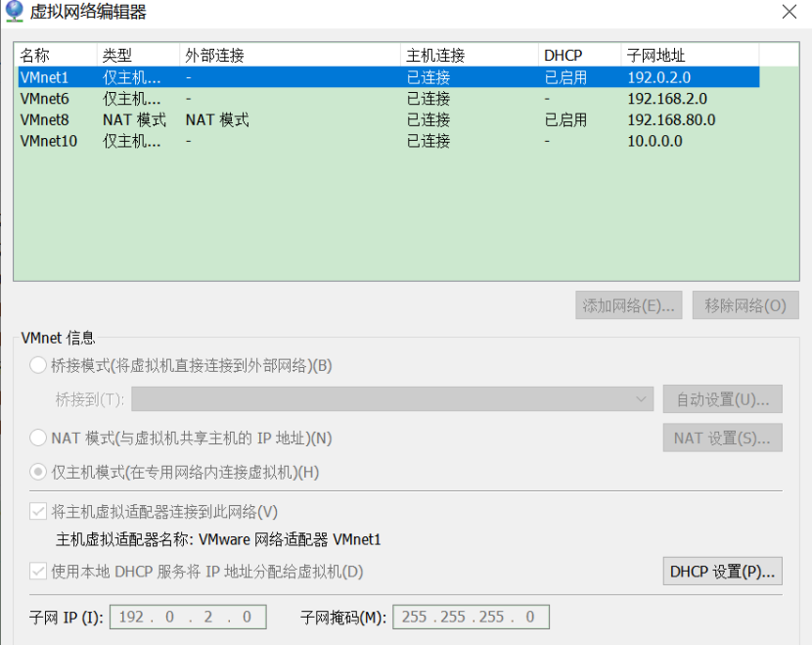Click VMnet8's 已启用 DHCP cell

pos(565,119)
